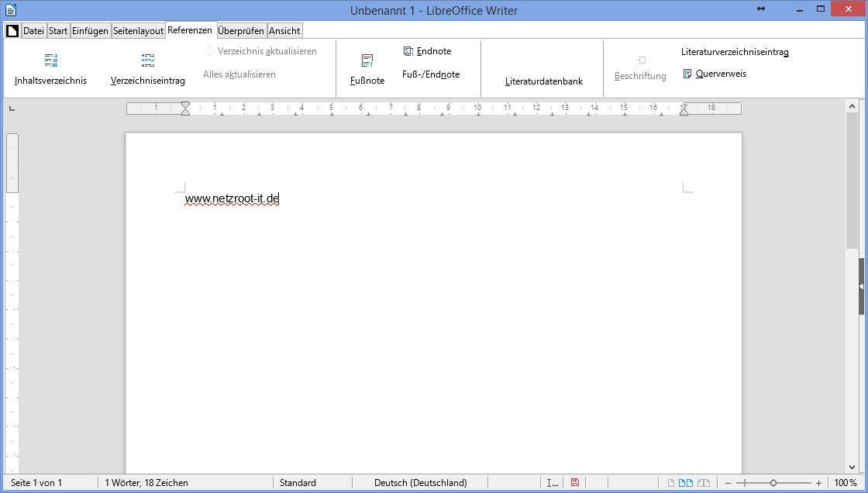Click the left indent marker on the ruler
This screenshot has height=493, width=868.
(x=185, y=109)
